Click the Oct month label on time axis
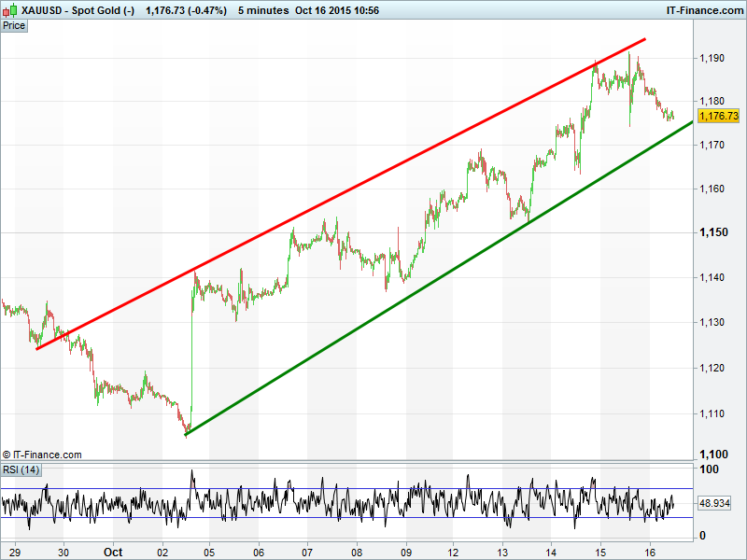The height and width of the screenshot is (560, 747). (113, 553)
